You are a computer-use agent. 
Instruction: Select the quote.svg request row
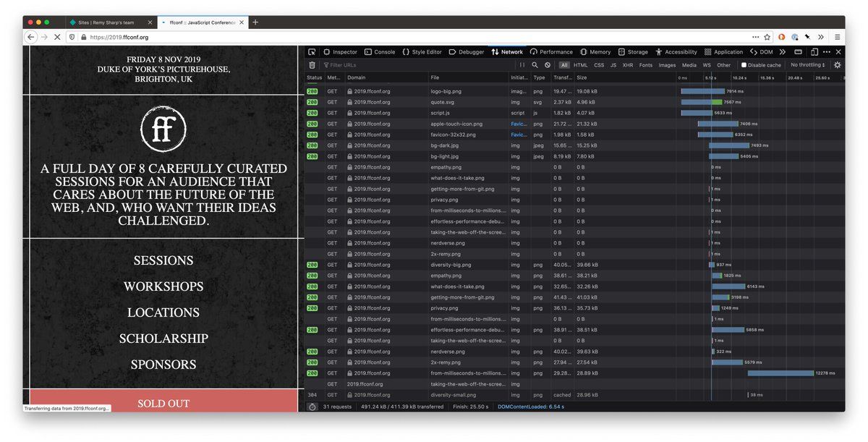coord(574,102)
